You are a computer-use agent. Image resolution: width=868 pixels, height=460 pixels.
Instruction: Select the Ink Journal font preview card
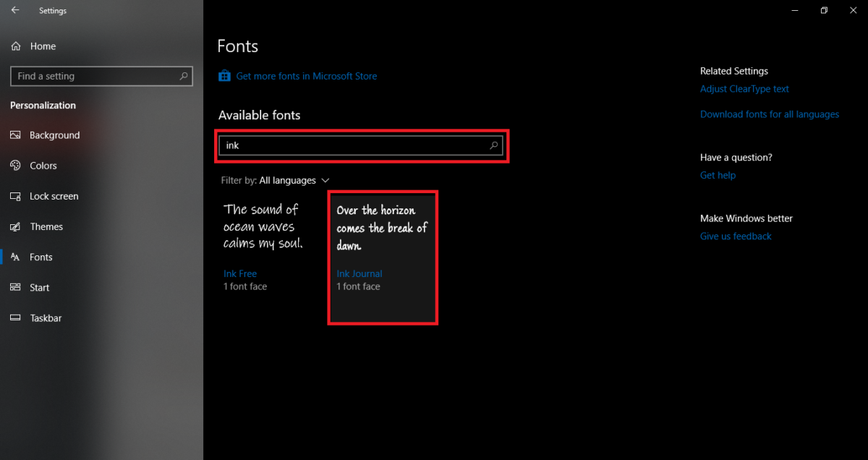pos(383,257)
